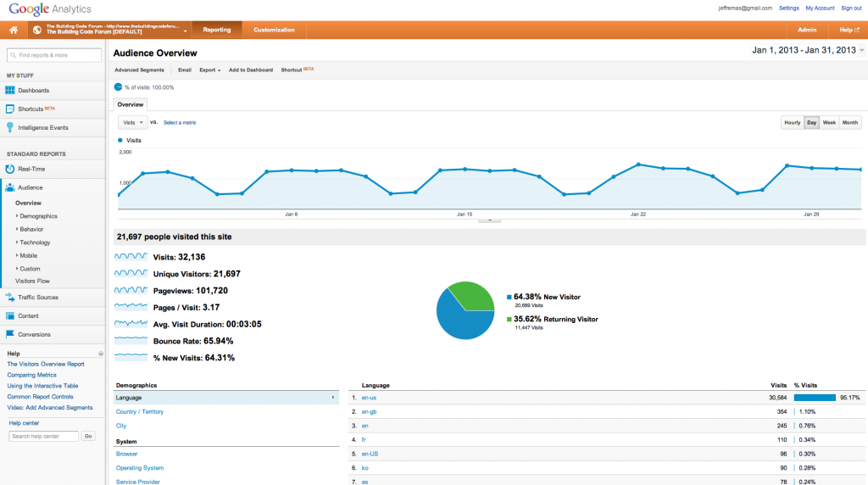
Task: Click the Conversions flag icon
Action: pos(10,334)
